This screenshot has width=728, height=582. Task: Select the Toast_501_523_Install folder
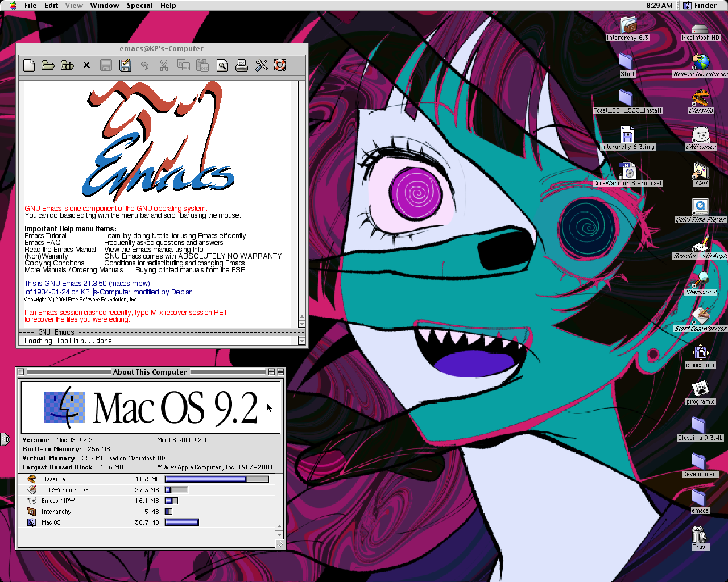coord(626,98)
